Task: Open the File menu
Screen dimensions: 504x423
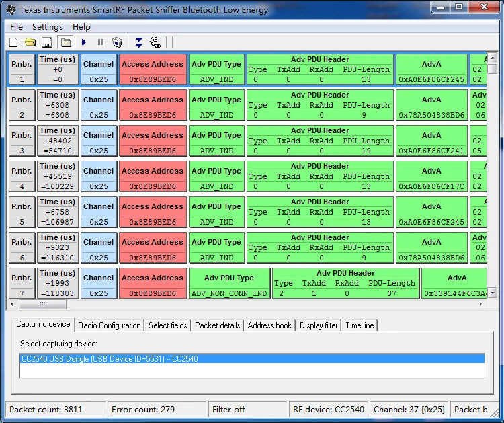Action: click(16, 27)
